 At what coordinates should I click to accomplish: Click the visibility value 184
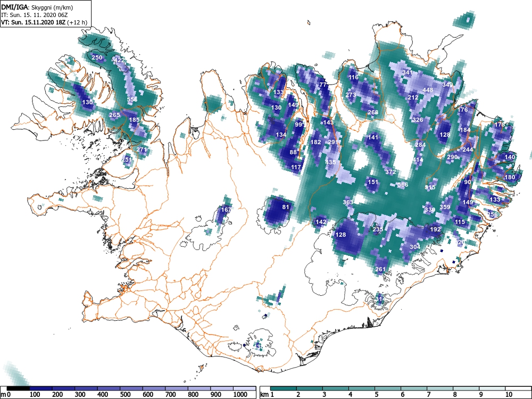point(465,130)
